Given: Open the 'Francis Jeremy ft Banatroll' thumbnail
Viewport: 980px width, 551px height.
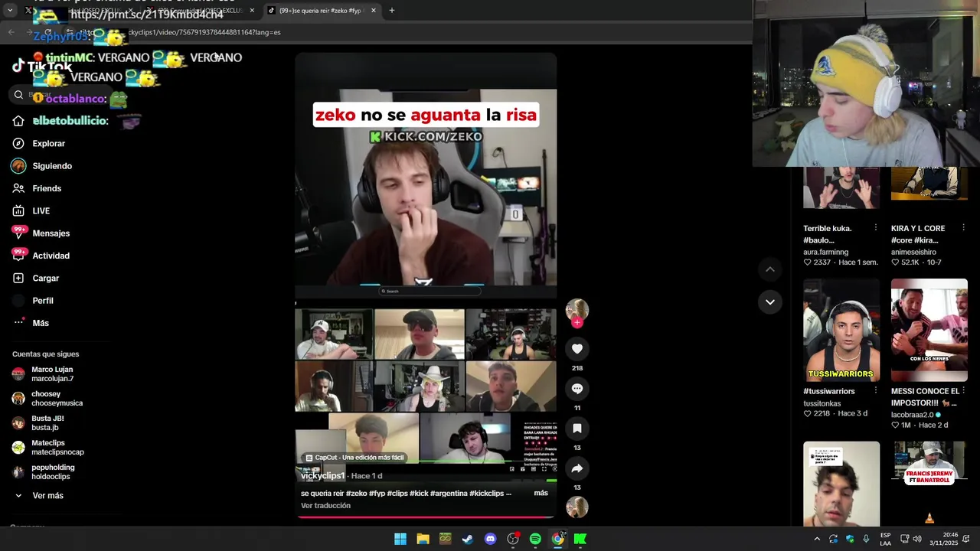Looking at the screenshot, I should [929, 484].
